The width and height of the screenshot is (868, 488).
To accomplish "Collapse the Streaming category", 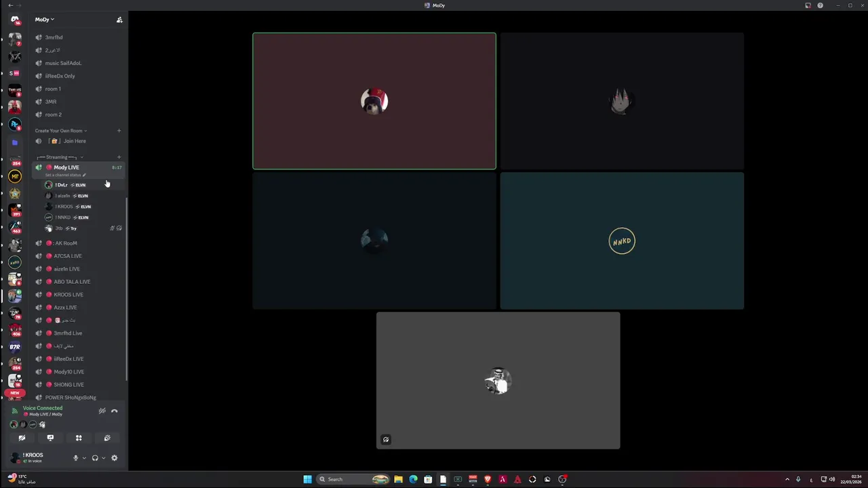I will click(60, 157).
